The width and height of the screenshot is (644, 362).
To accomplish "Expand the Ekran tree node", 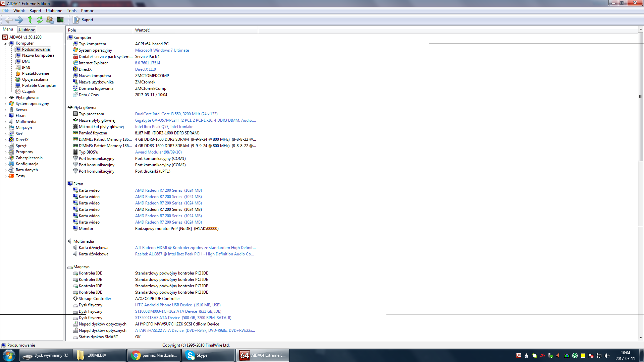I will tap(5, 116).
